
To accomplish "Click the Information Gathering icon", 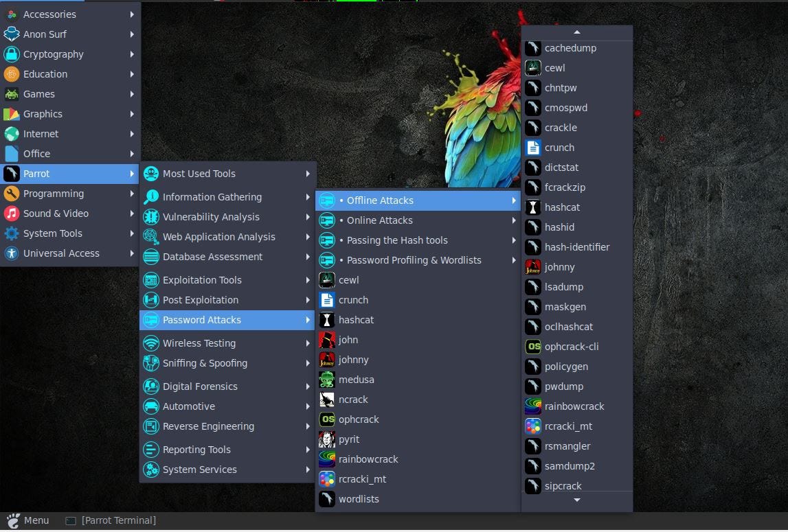I will click(x=150, y=197).
